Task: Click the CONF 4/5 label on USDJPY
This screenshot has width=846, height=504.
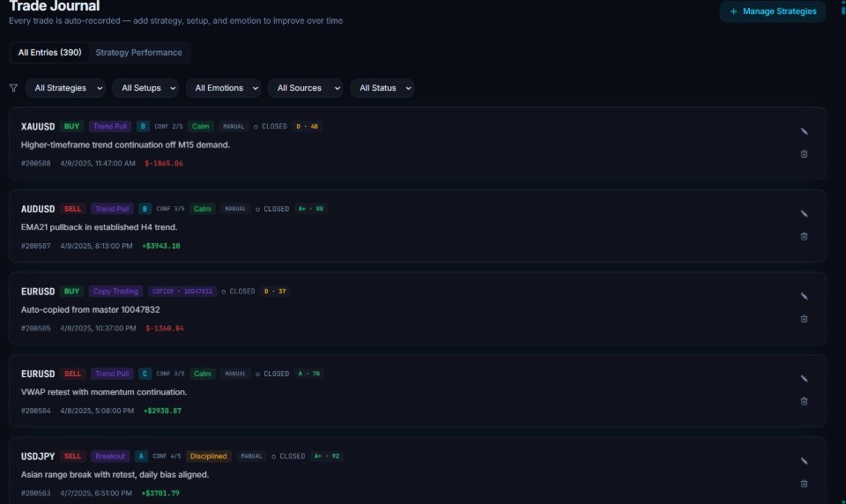Action: tap(167, 456)
